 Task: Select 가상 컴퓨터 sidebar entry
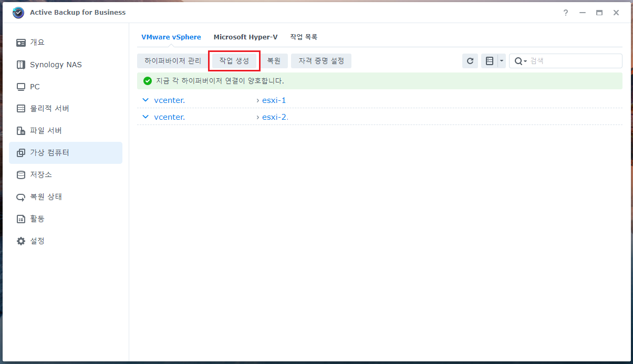coord(66,153)
